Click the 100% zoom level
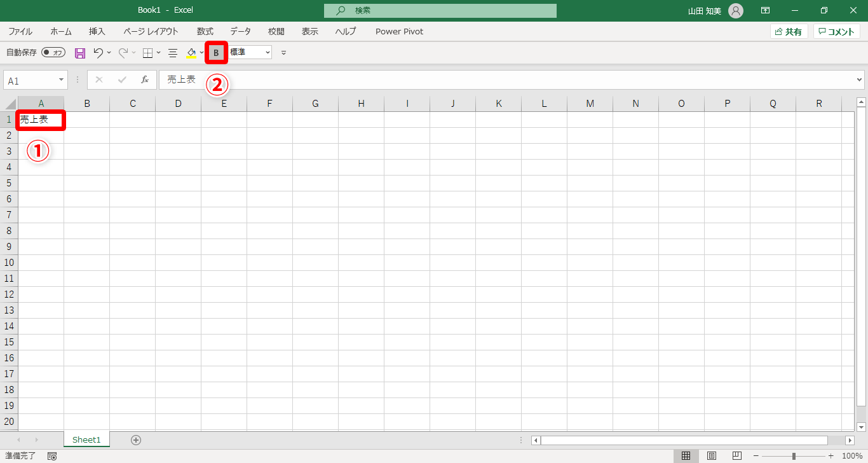 [x=852, y=456]
